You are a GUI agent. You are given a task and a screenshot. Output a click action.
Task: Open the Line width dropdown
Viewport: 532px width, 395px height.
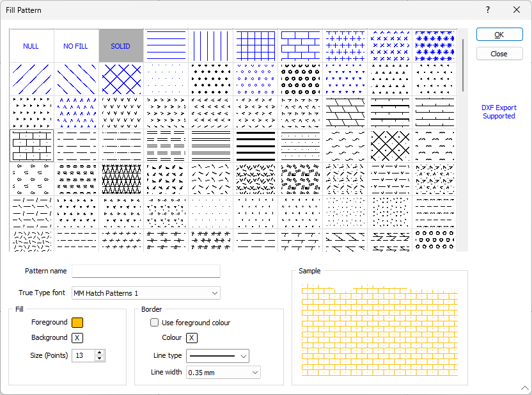click(223, 372)
